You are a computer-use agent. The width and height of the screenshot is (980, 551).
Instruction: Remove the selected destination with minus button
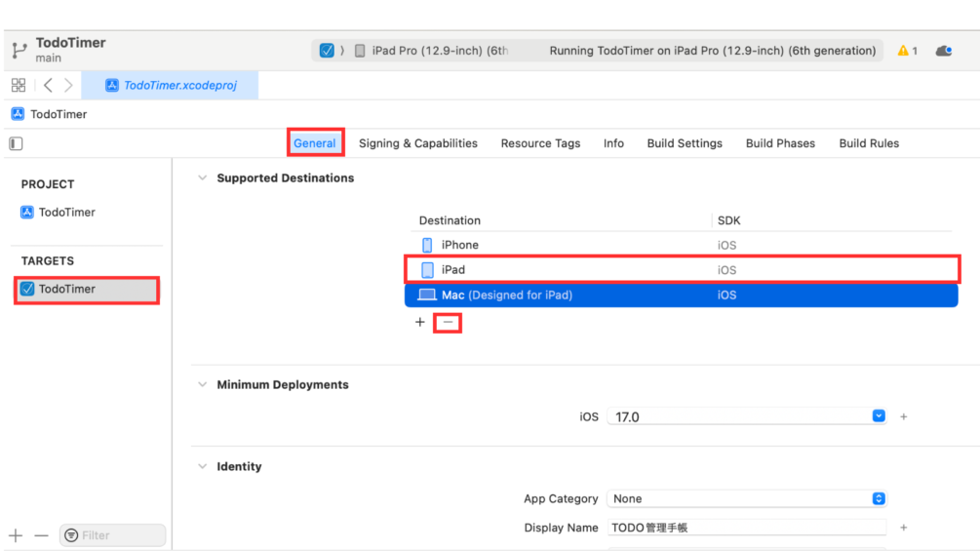click(448, 323)
